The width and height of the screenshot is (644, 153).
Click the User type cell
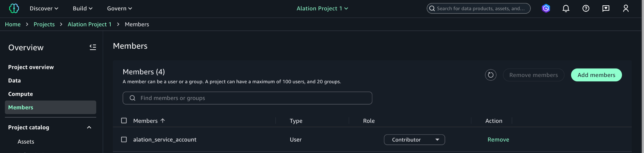[296, 139]
